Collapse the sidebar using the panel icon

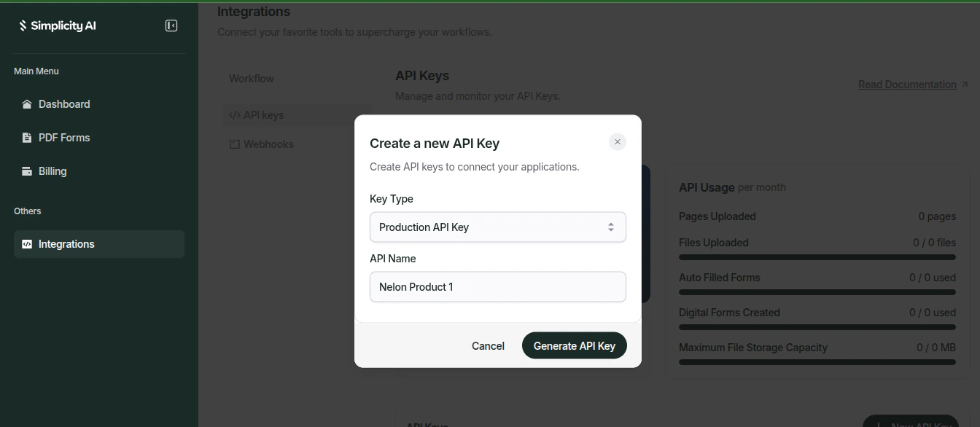[x=171, y=24]
